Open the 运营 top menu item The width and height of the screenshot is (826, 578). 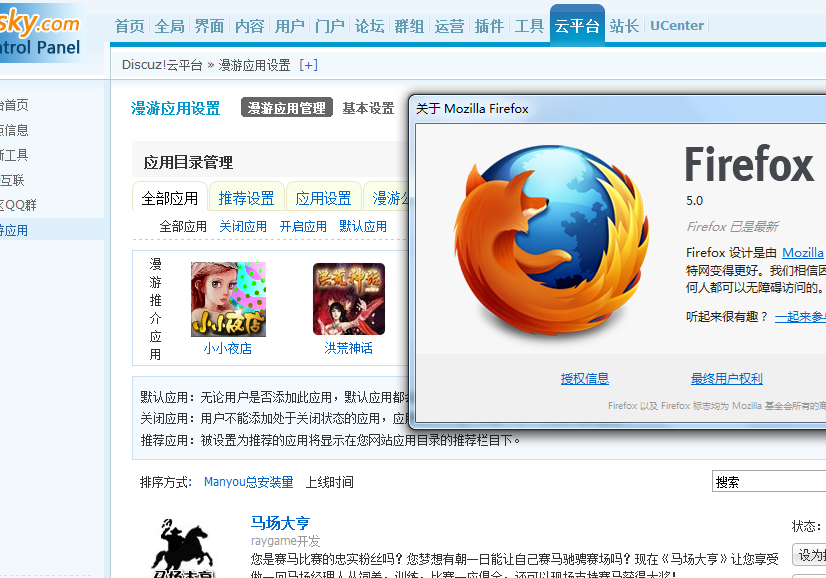click(449, 26)
